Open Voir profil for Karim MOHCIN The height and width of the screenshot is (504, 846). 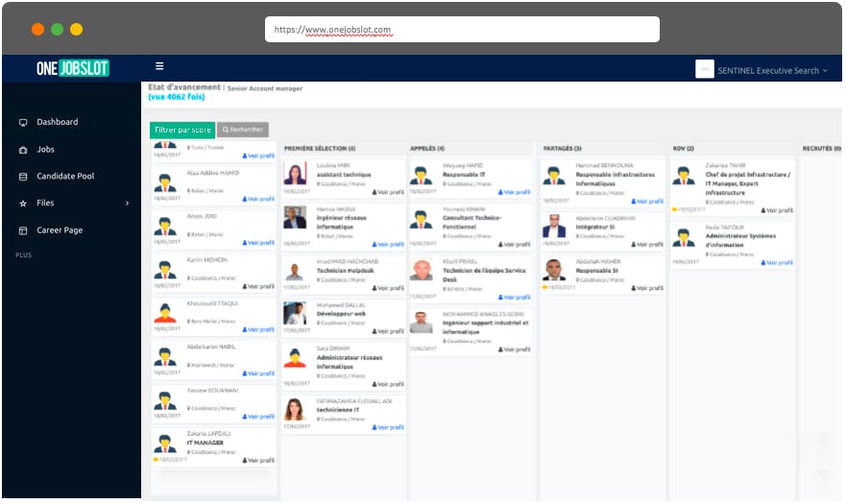pos(258,286)
